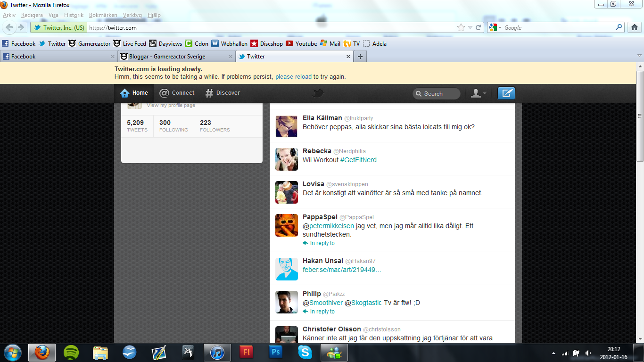
Task: Open the Bokmärken menu
Action: (103, 15)
